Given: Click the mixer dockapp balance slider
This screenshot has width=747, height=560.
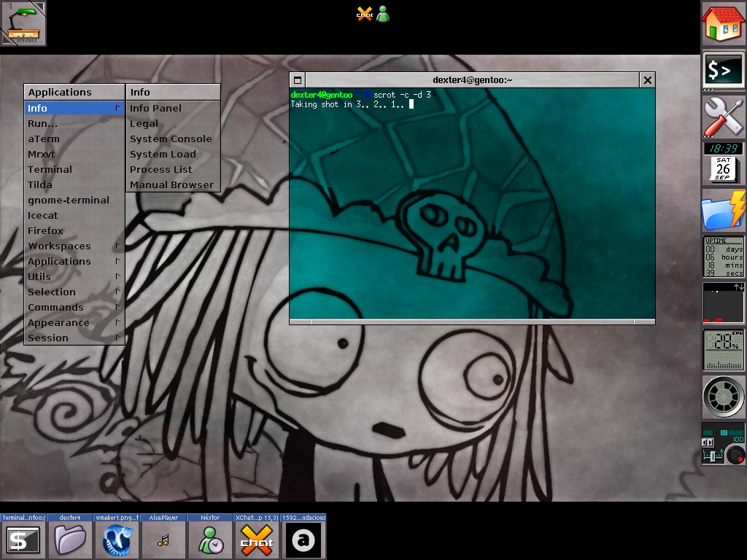Looking at the screenshot, I should coord(713,456).
